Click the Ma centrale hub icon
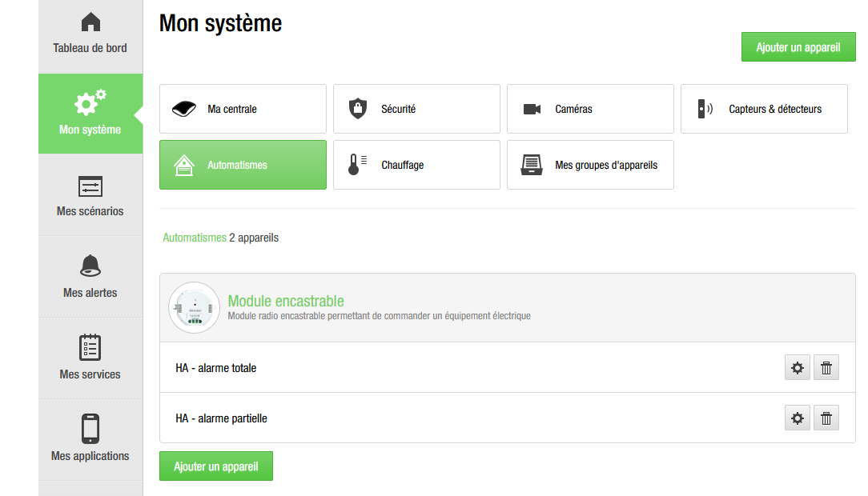The width and height of the screenshot is (868, 496). [x=184, y=109]
